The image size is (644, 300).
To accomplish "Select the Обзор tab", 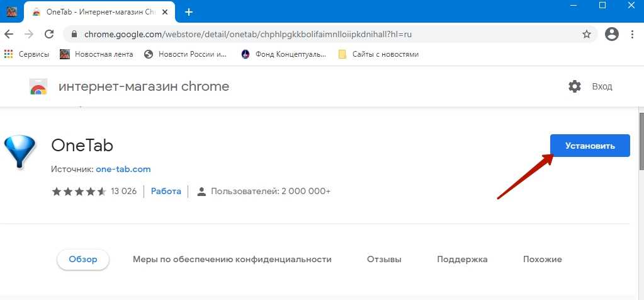I will click(82, 259).
